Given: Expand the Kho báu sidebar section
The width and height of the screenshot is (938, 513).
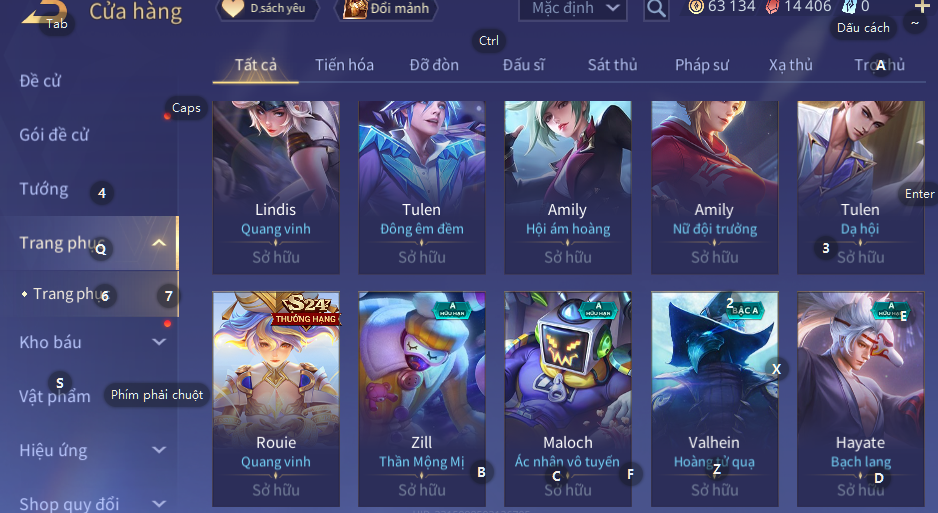Looking at the screenshot, I should (159, 342).
